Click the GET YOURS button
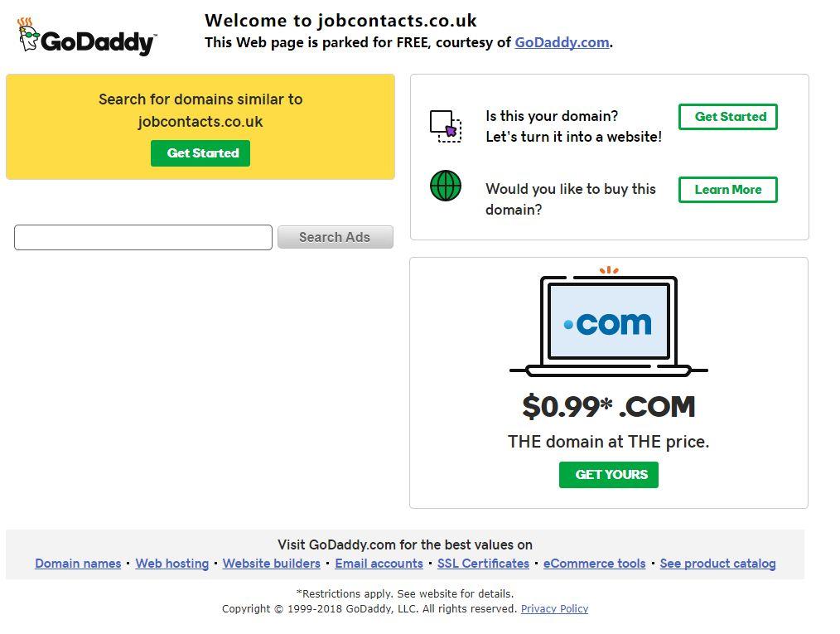This screenshot has width=840, height=634. (608, 475)
